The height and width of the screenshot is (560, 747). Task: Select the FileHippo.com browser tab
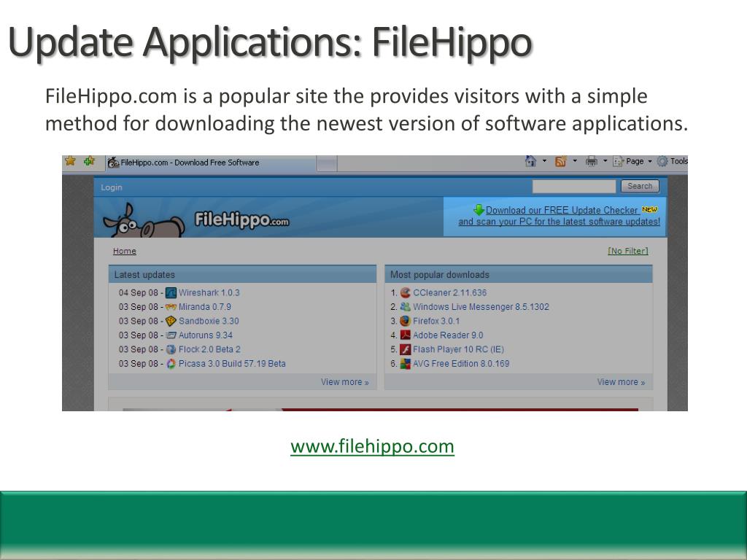pyautogui.click(x=210, y=163)
